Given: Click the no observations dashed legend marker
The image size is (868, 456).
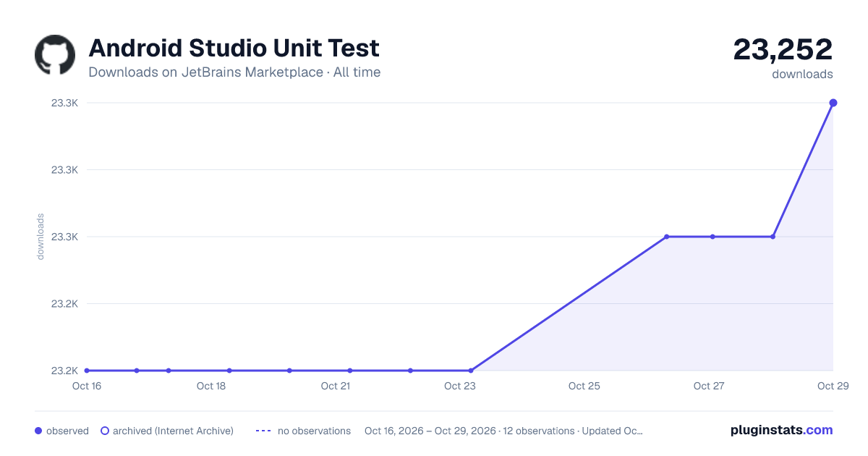Looking at the screenshot, I should [263, 431].
